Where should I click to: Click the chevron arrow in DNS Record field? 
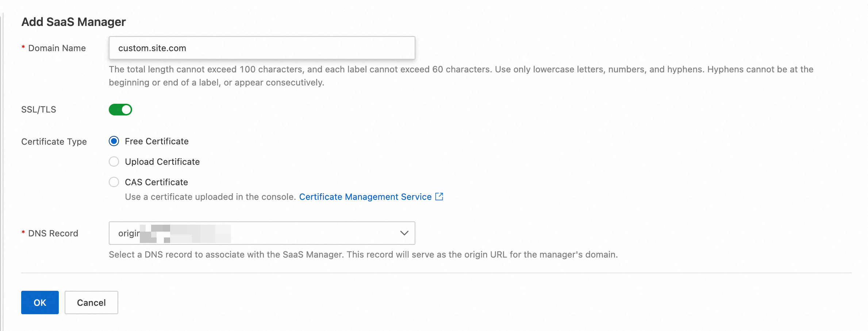tap(404, 233)
